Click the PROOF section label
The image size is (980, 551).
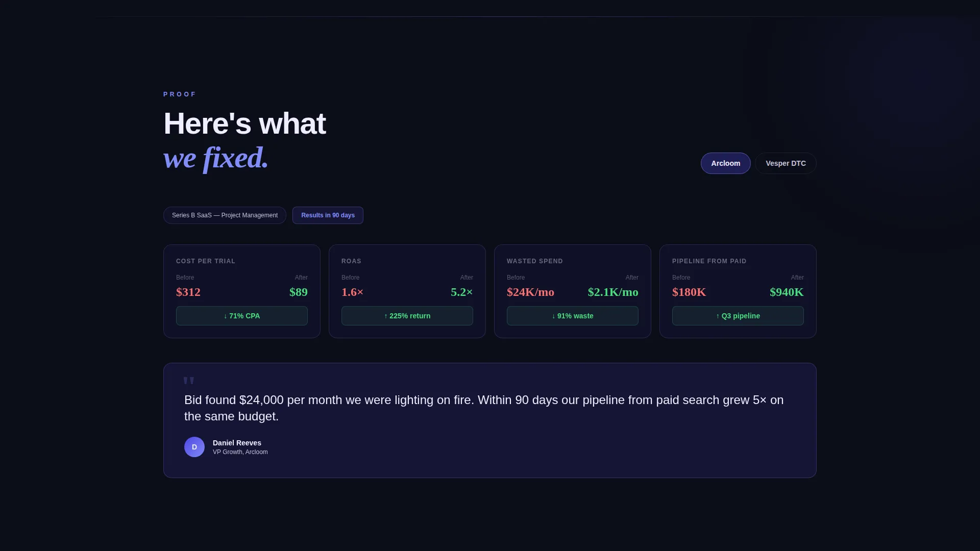[180, 94]
